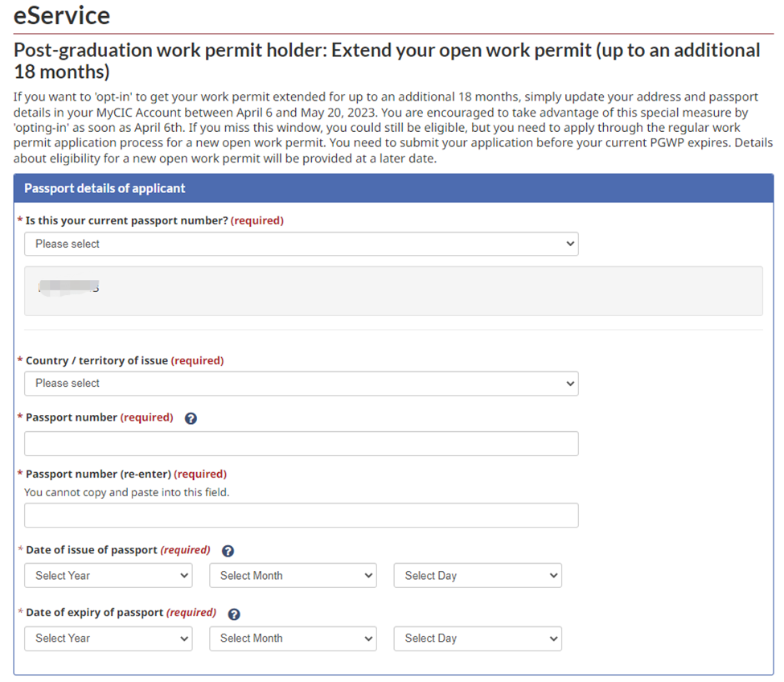Select Day for date of issue
The height and width of the screenshot is (682, 784).
tap(478, 576)
